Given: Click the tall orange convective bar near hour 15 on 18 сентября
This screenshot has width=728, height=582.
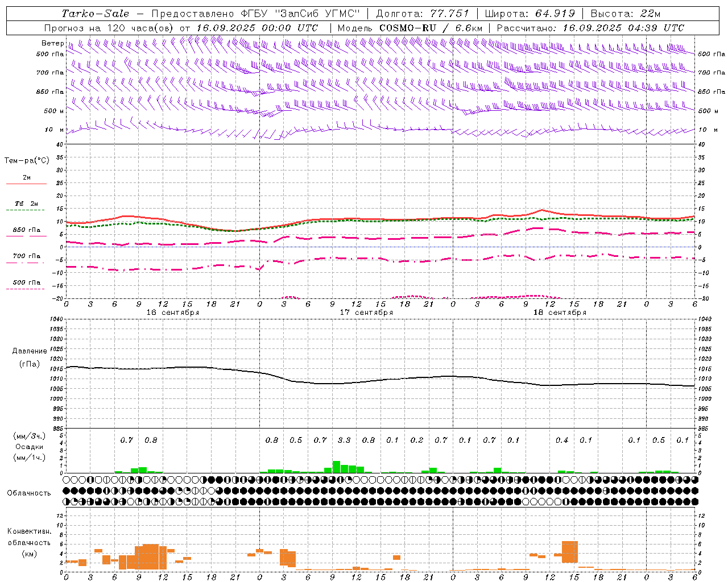Looking at the screenshot, I should point(570,552).
